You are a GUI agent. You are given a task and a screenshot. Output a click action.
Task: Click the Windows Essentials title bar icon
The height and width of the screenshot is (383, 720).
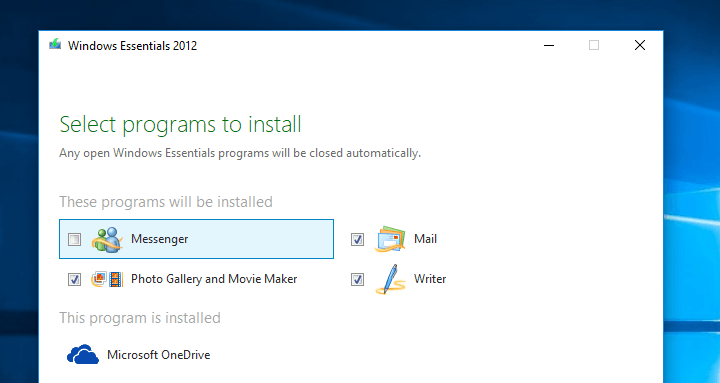click(55, 45)
